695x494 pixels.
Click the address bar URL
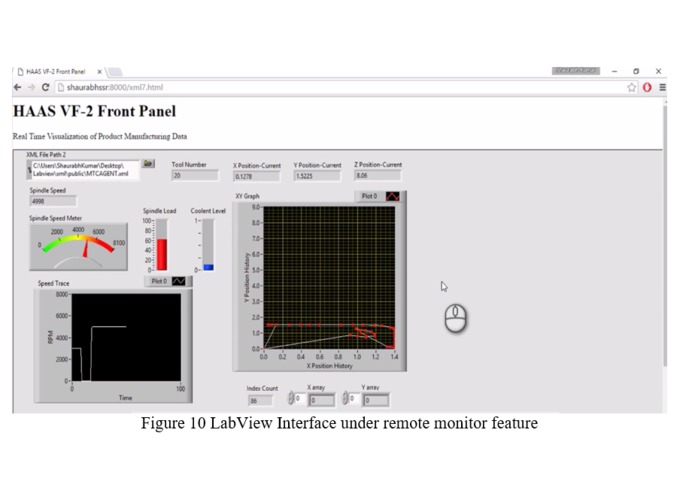115,87
